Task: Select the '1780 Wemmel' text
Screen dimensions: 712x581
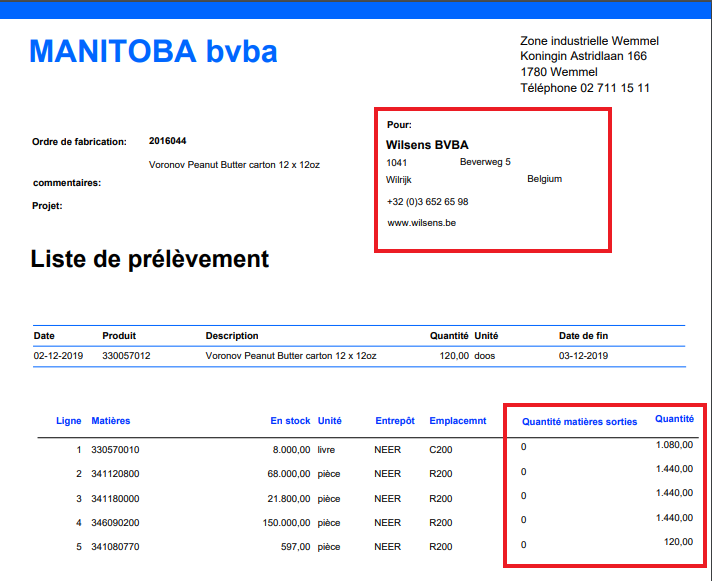Action: pyautogui.click(x=559, y=72)
